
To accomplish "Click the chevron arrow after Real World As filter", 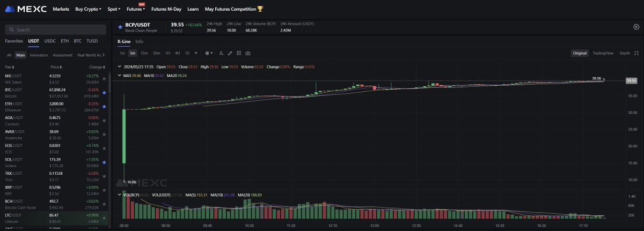I will tap(105, 55).
